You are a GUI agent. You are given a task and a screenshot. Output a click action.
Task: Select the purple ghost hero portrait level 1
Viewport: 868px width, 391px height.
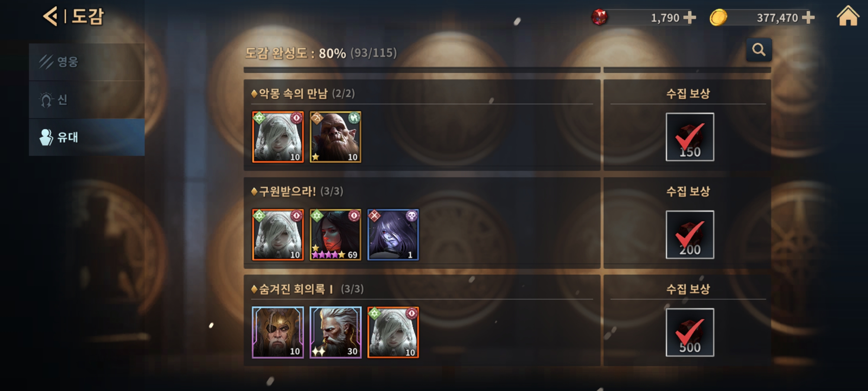(393, 235)
